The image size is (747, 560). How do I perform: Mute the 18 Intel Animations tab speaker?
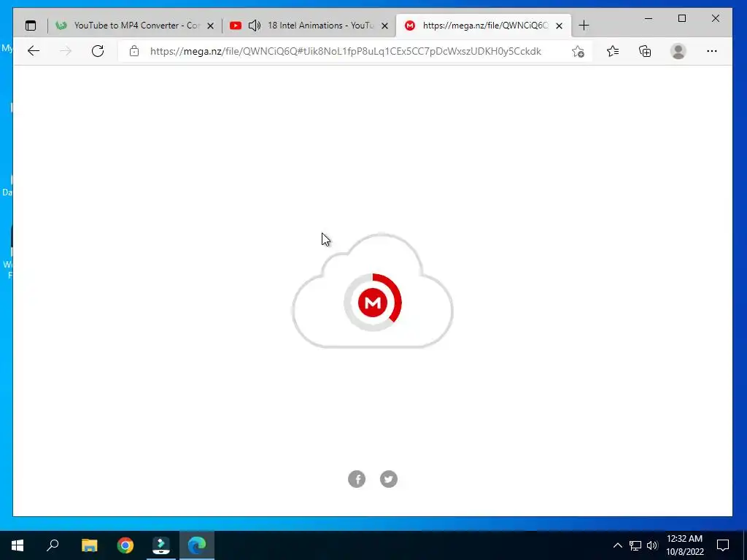(255, 26)
